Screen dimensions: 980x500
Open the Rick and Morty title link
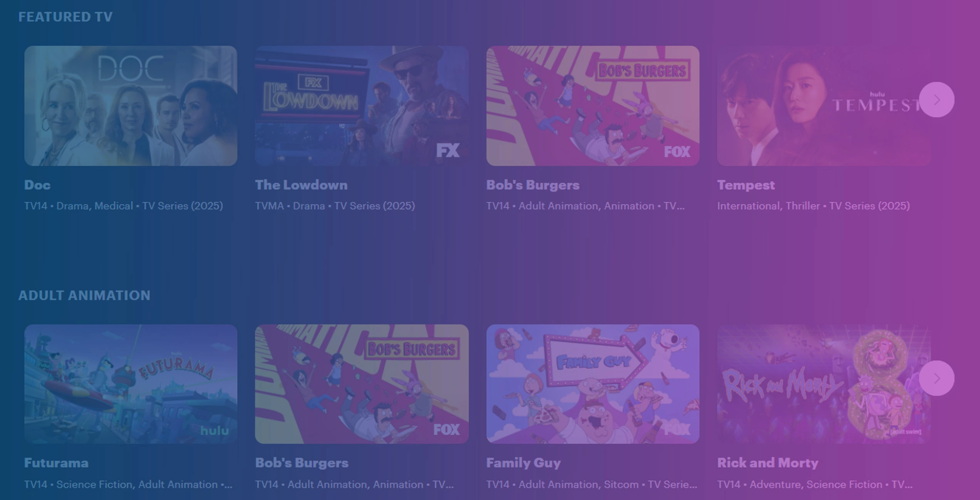pyautogui.click(x=767, y=463)
